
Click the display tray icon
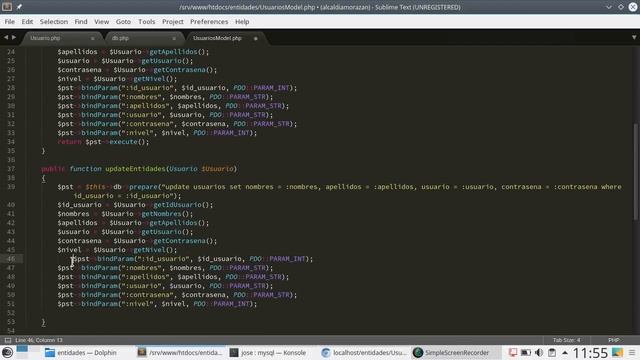tap(513, 352)
